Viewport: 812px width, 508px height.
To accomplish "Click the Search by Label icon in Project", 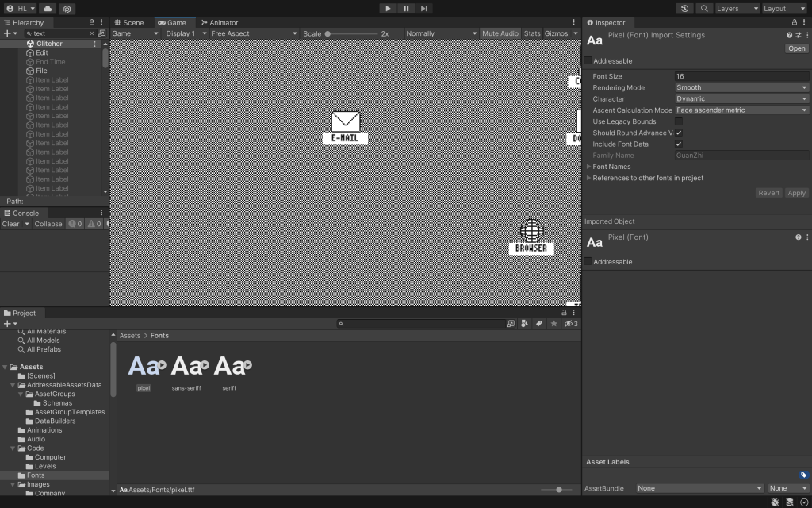I will point(538,324).
